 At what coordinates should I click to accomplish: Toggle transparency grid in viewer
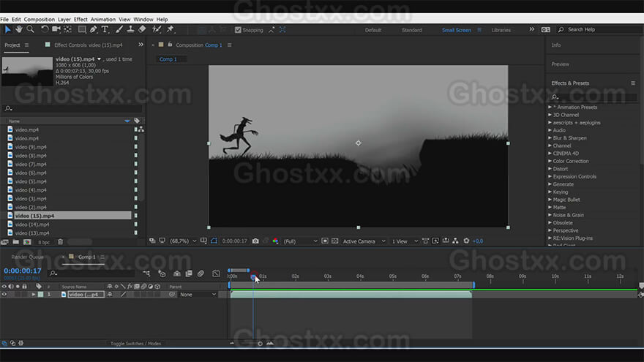(x=334, y=241)
